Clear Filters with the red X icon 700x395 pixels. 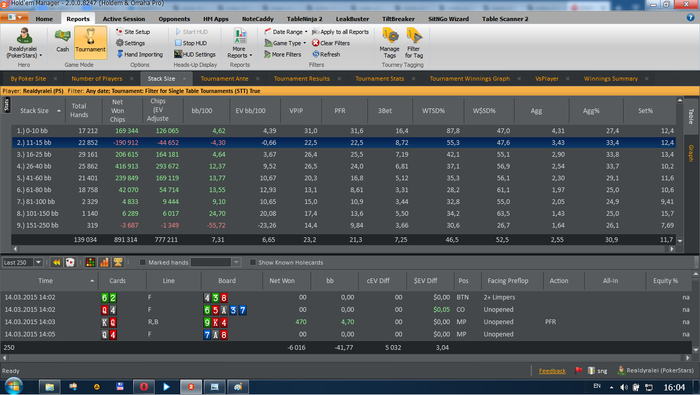[331, 43]
